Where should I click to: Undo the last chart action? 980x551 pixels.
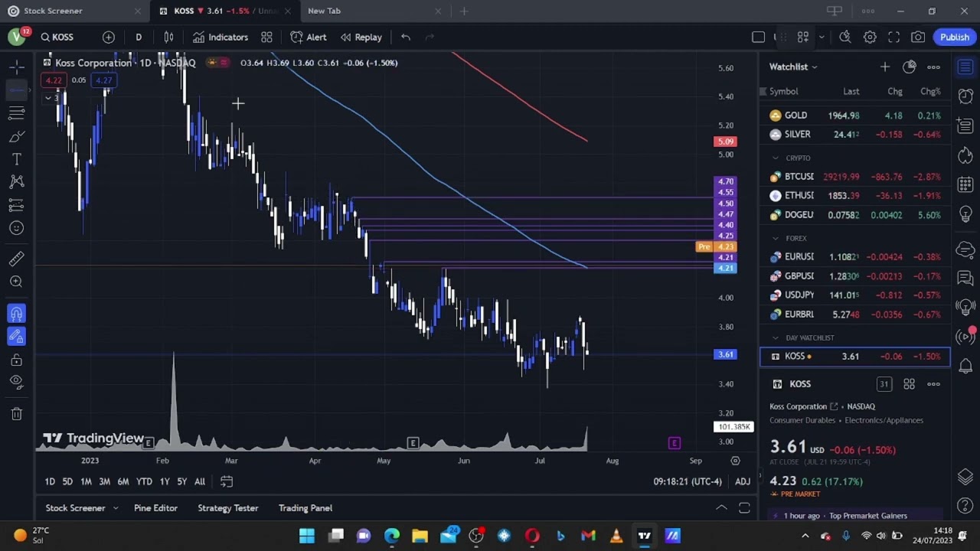pyautogui.click(x=406, y=37)
